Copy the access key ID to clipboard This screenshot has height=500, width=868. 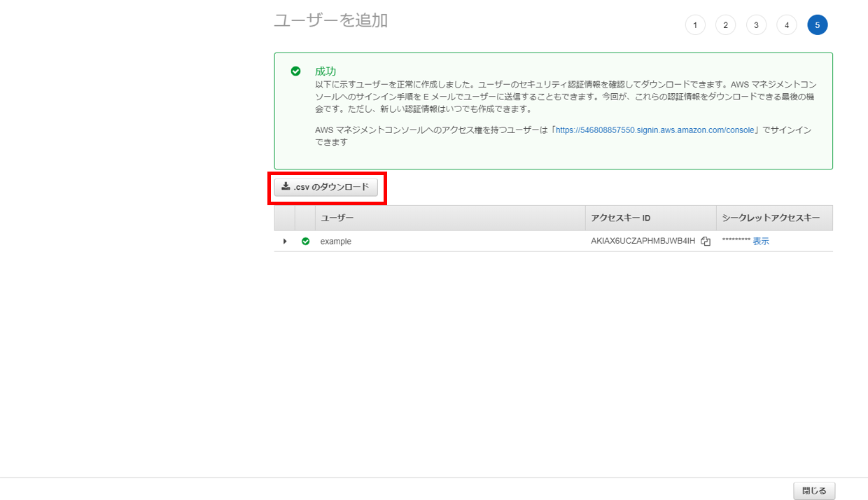point(705,241)
